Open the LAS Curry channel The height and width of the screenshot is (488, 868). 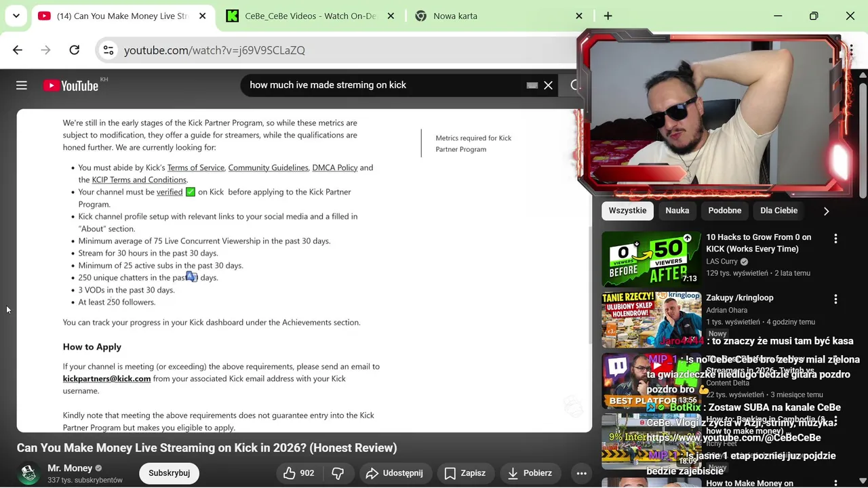(722, 261)
